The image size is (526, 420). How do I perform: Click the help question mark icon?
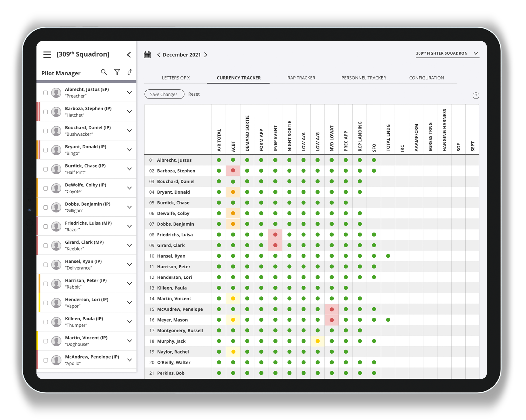tap(475, 96)
